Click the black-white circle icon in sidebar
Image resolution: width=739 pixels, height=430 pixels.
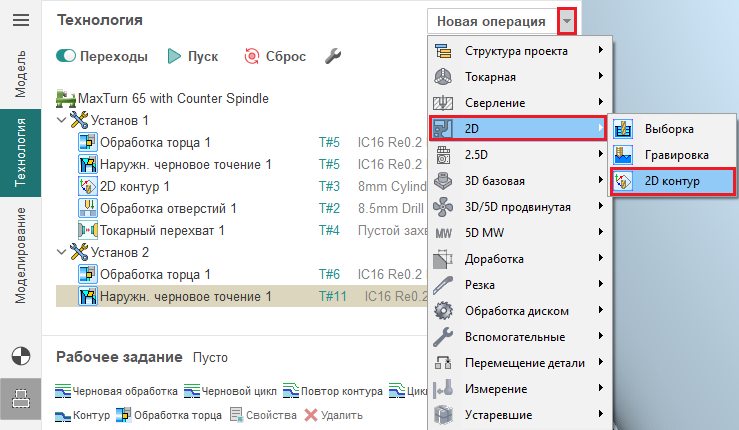[x=20, y=355]
